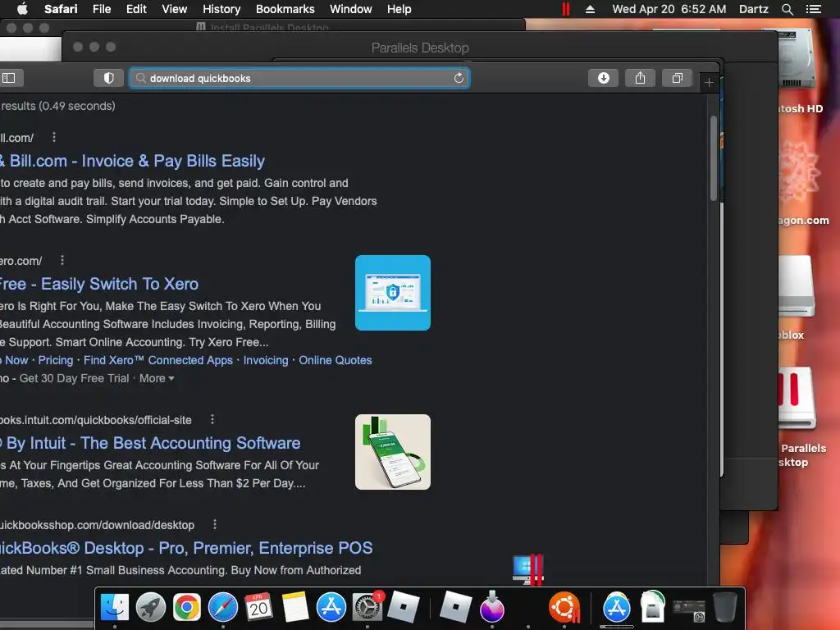The height and width of the screenshot is (630, 840).
Task: Open options dots next to the Bill.com URL
Action: coord(53,137)
